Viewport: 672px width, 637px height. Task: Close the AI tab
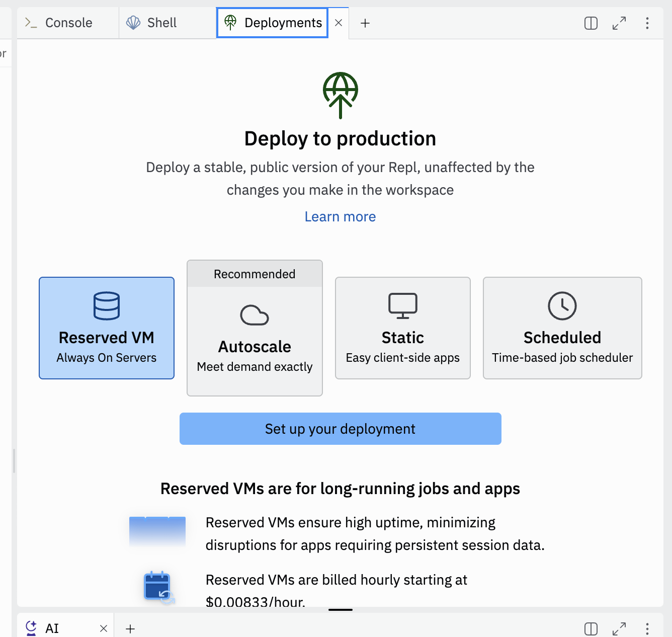point(104,628)
